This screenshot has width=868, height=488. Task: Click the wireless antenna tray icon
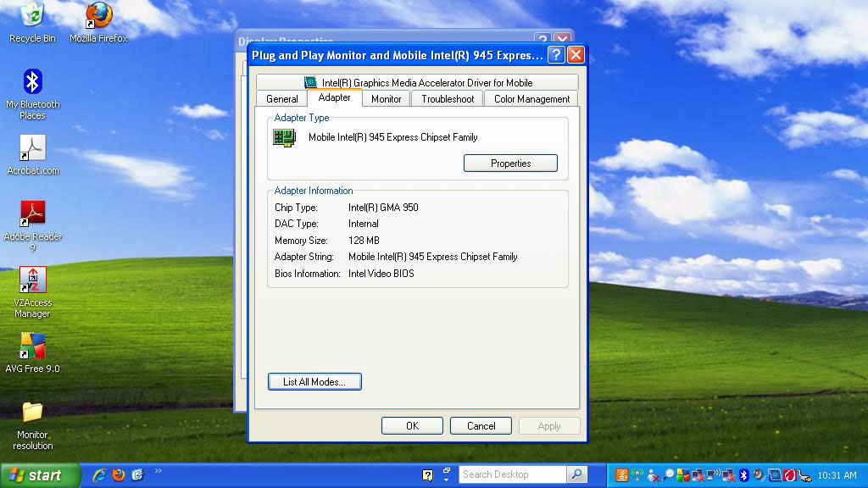[637, 474]
